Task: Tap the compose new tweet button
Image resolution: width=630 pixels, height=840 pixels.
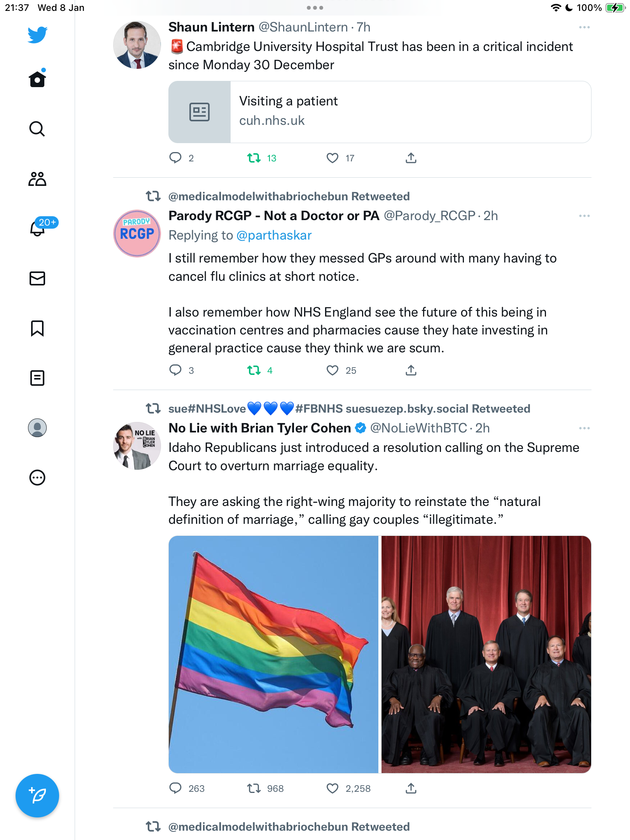Action: click(x=37, y=796)
